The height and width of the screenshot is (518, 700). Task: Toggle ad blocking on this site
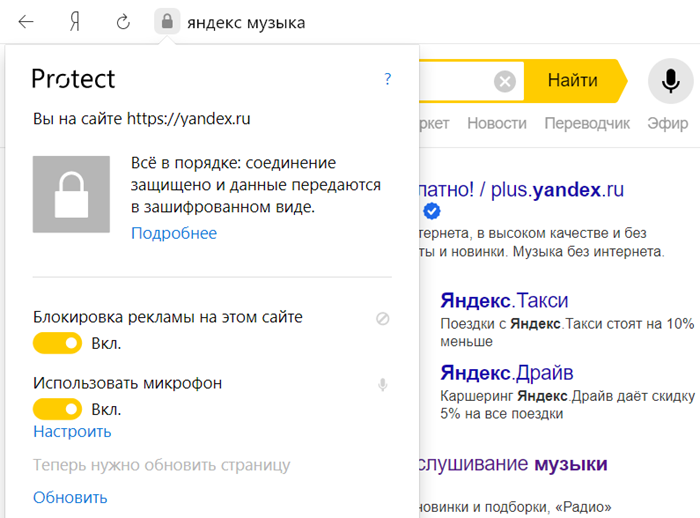[58, 343]
